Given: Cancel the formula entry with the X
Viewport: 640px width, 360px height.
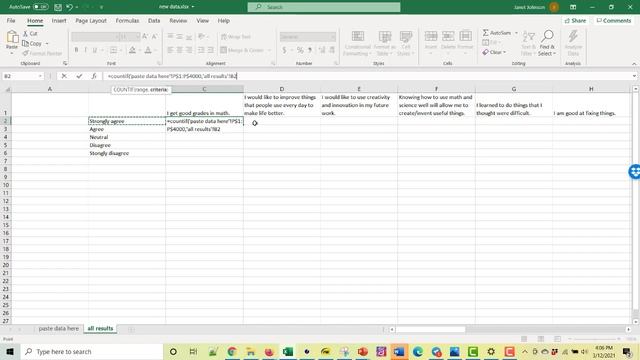Looking at the screenshot, I should [64, 76].
